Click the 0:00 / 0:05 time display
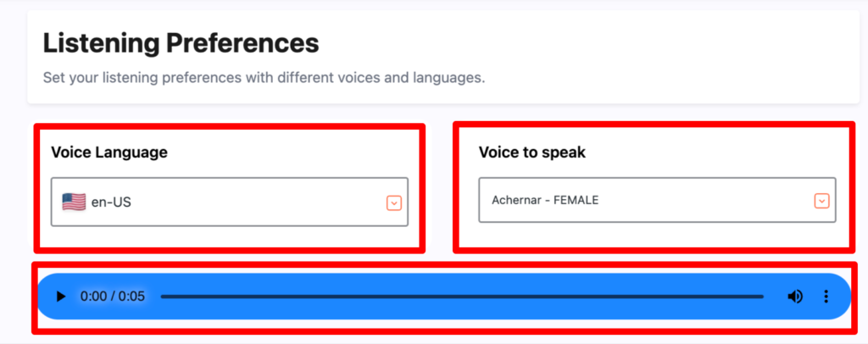The image size is (868, 344). [x=113, y=297]
